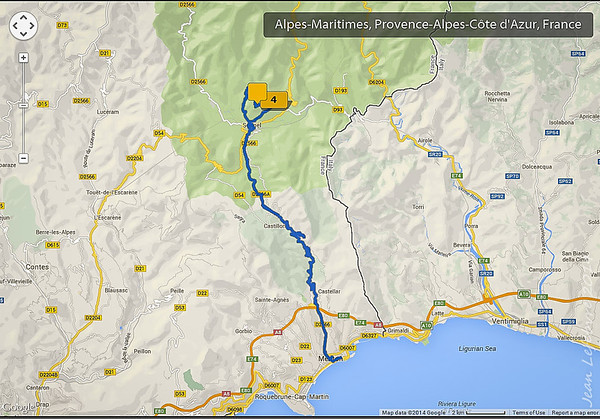Click the SP70 road badge
The height and width of the screenshot is (419, 600).
pos(512,176)
